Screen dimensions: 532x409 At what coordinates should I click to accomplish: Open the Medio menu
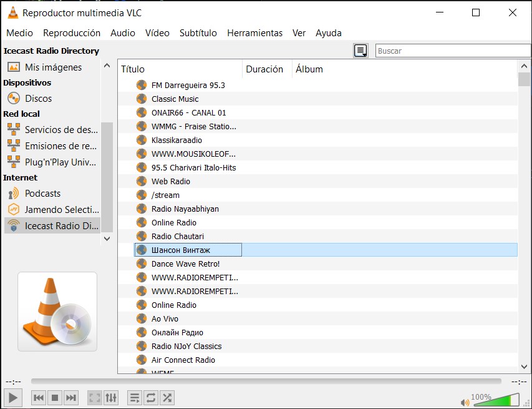point(19,33)
